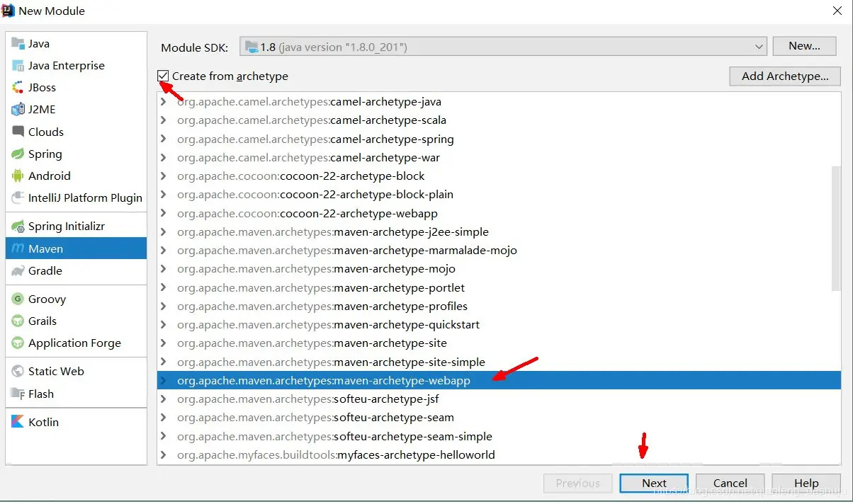Expand camel-archetype-scala node
The width and height of the screenshot is (853, 504).
164,120
